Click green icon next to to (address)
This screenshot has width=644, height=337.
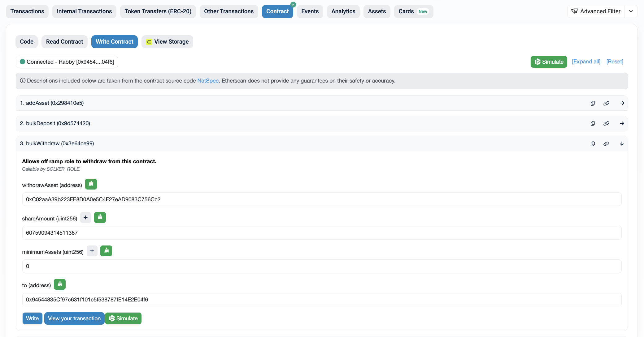60,284
